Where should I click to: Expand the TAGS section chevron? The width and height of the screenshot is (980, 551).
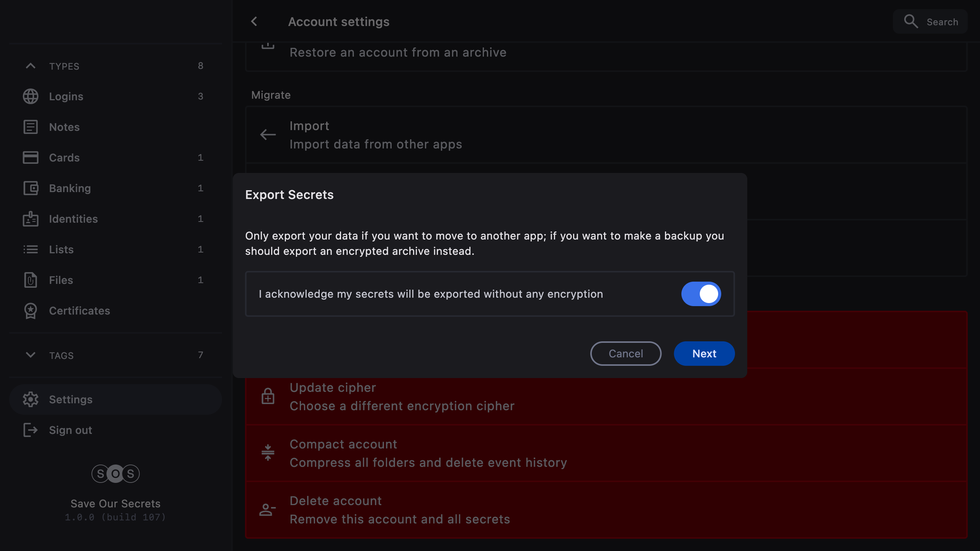coord(31,355)
